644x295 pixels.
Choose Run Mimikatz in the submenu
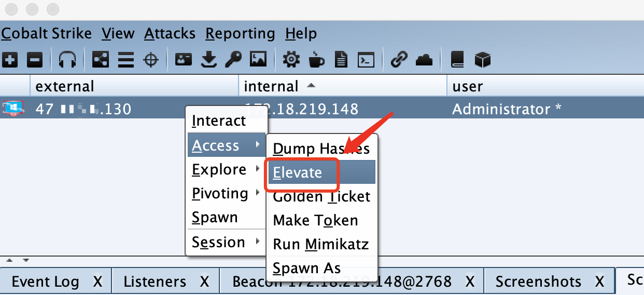tap(320, 244)
